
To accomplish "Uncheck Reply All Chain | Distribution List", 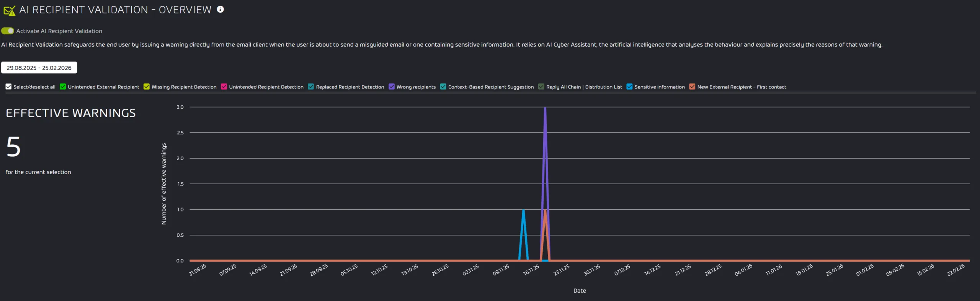I will point(541,87).
